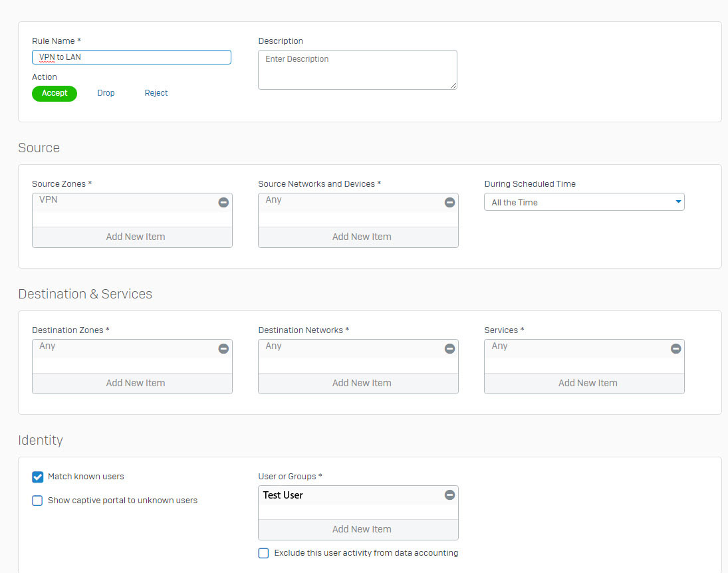Remove Any from Destination Zones
Image resolution: width=728 pixels, height=573 pixels.
click(x=223, y=349)
